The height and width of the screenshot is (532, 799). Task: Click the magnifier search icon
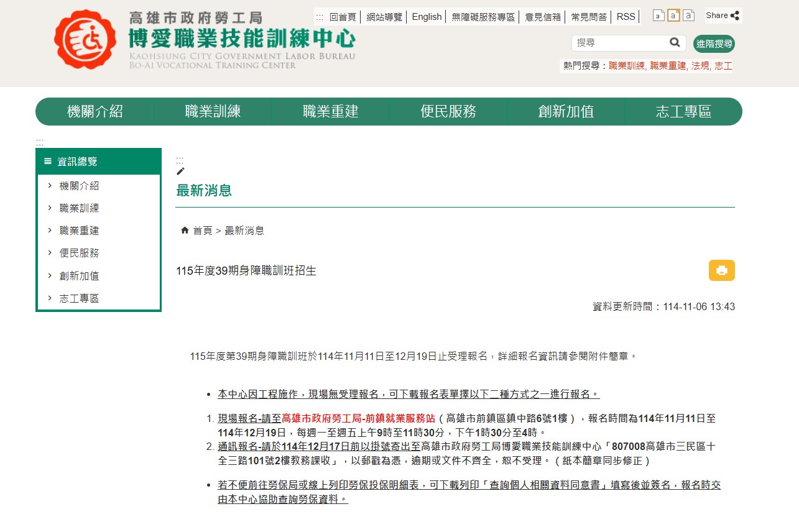[675, 43]
